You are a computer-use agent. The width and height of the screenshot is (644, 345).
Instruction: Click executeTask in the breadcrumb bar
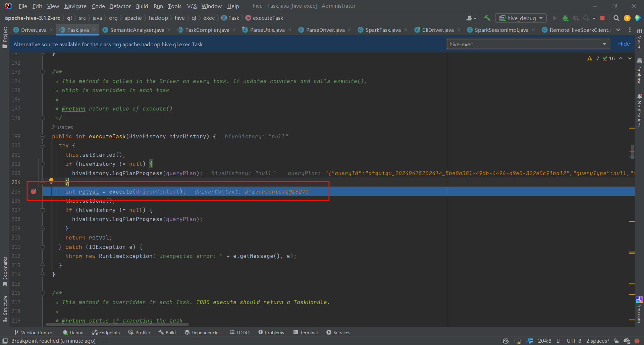[264, 18]
